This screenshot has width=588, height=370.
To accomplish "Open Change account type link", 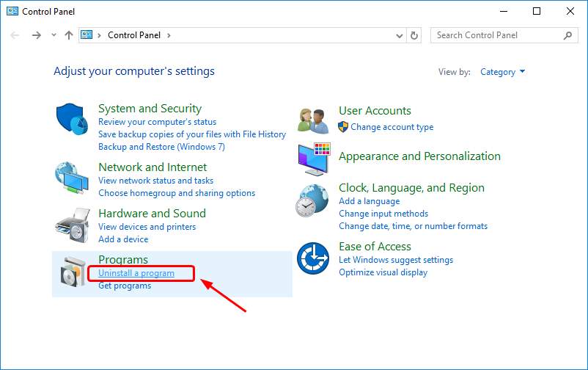I will pyautogui.click(x=392, y=127).
